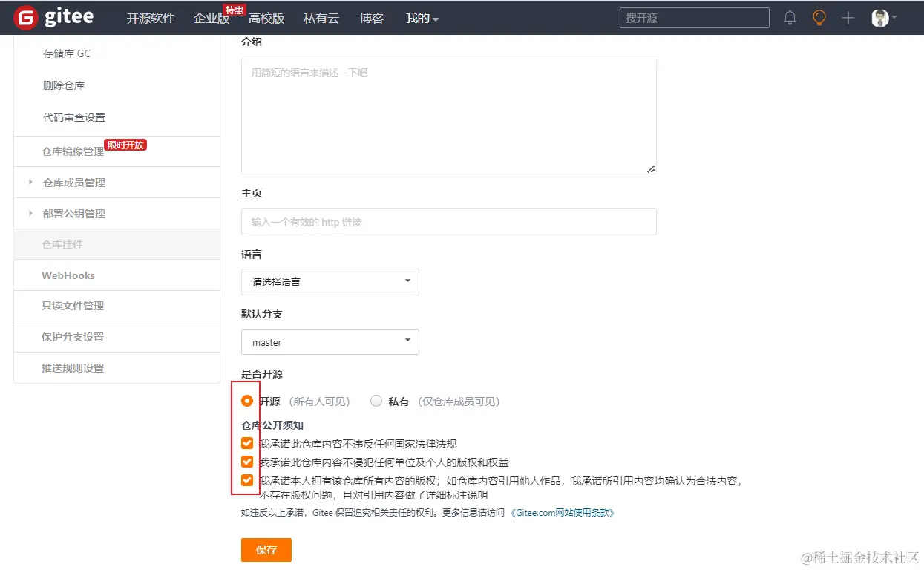Open the Gitee.com网站使用条款 link
924x570 pixels.
[563, 513]
